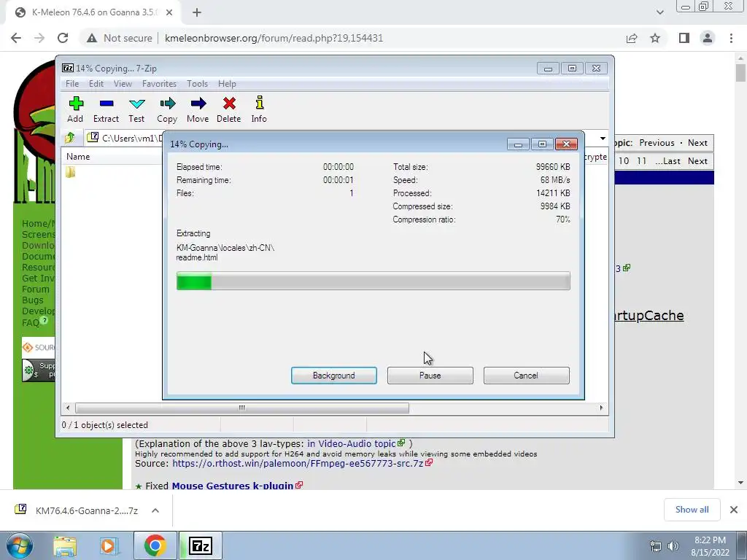Click Show all downloads button

[x=692, y=510]
